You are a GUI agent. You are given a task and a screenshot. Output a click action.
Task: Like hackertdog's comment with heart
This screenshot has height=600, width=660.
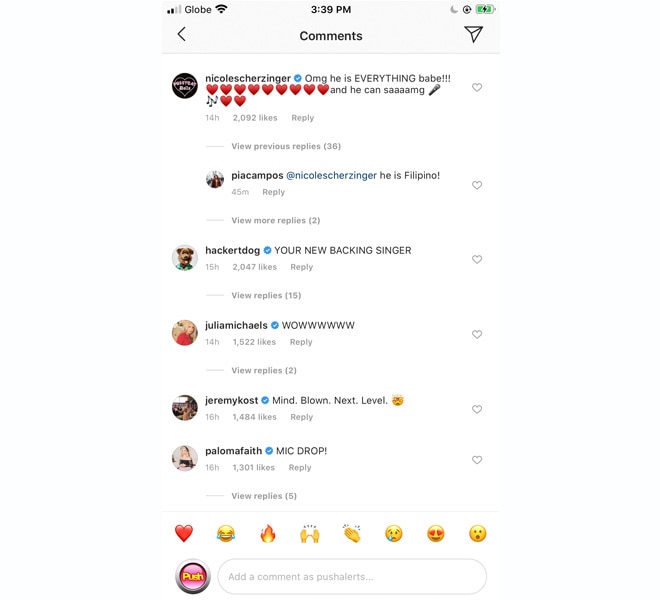tap(477, 259)
